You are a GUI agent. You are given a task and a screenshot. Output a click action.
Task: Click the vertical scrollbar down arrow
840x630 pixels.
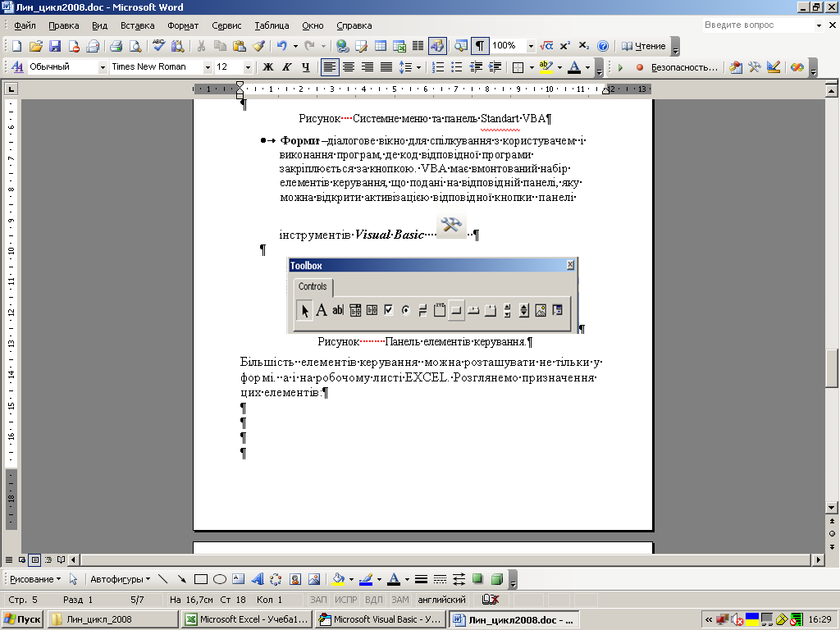(x=832, y=507)
